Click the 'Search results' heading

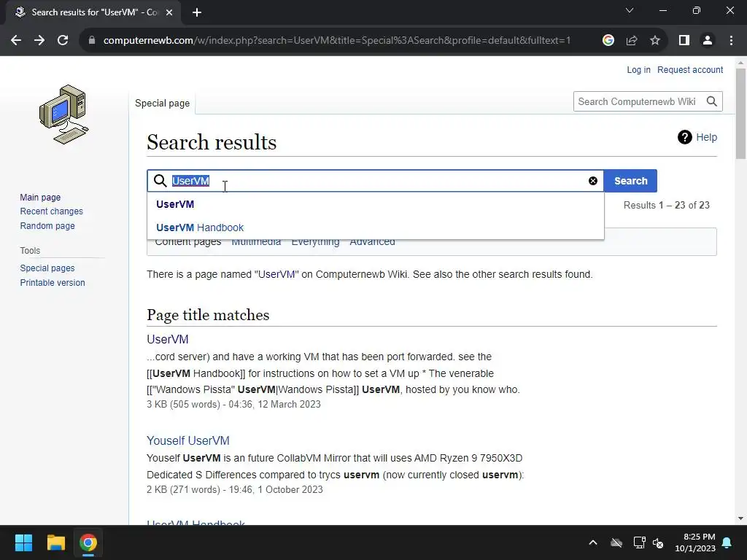tap(212, 142)
